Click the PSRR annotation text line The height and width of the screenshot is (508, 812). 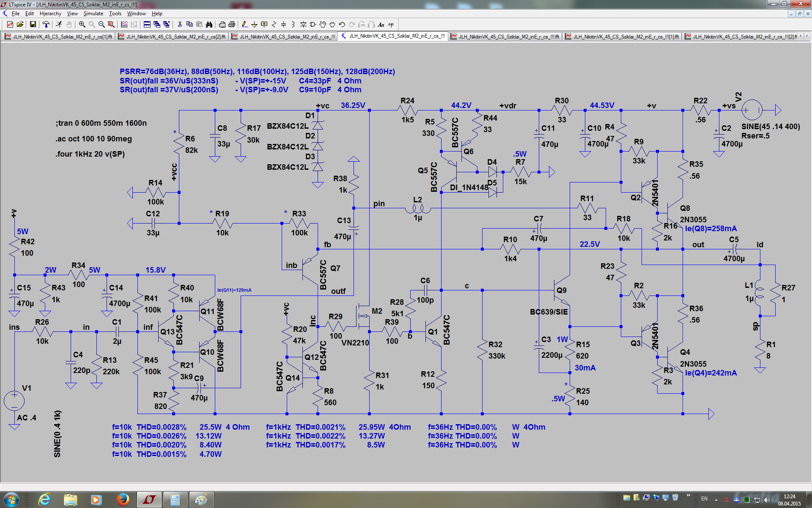(257, 72)
